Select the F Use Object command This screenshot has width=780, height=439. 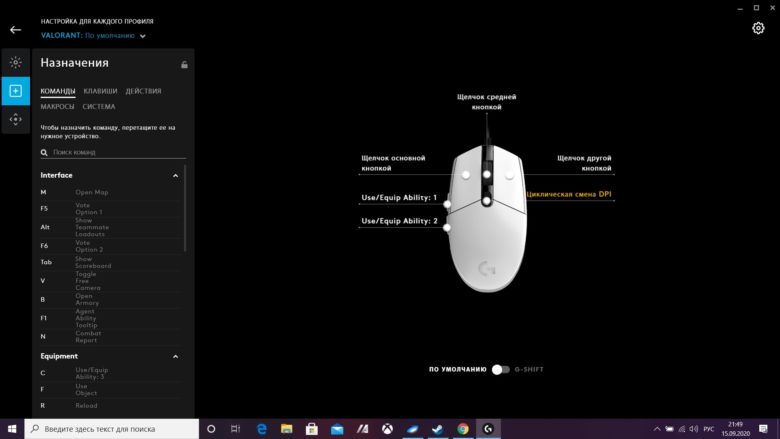[110, 390]
